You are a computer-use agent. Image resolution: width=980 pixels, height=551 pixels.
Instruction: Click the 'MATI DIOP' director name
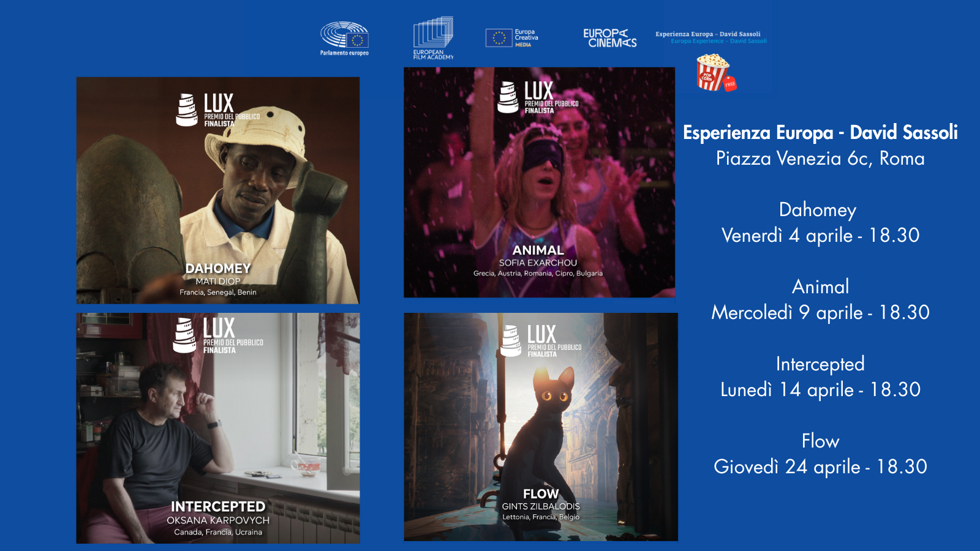click(x=218, y=281)
